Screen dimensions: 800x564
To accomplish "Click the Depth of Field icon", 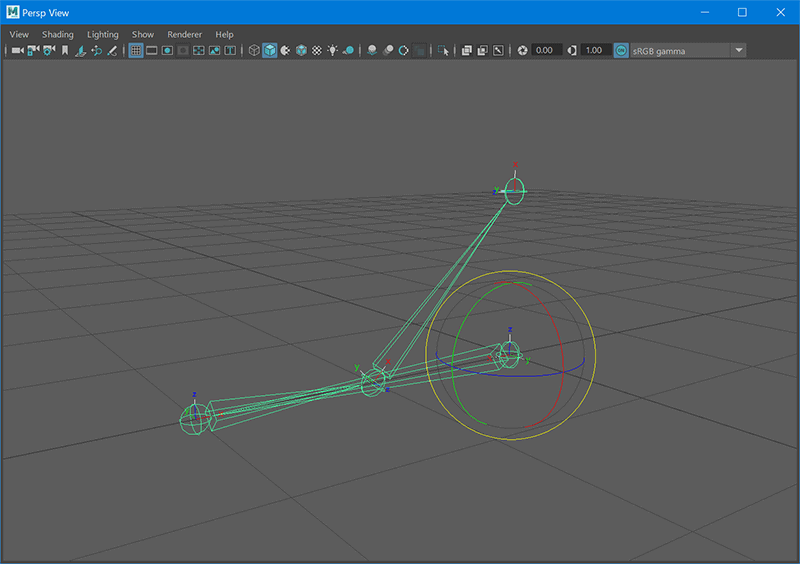I will pos(419,50).
